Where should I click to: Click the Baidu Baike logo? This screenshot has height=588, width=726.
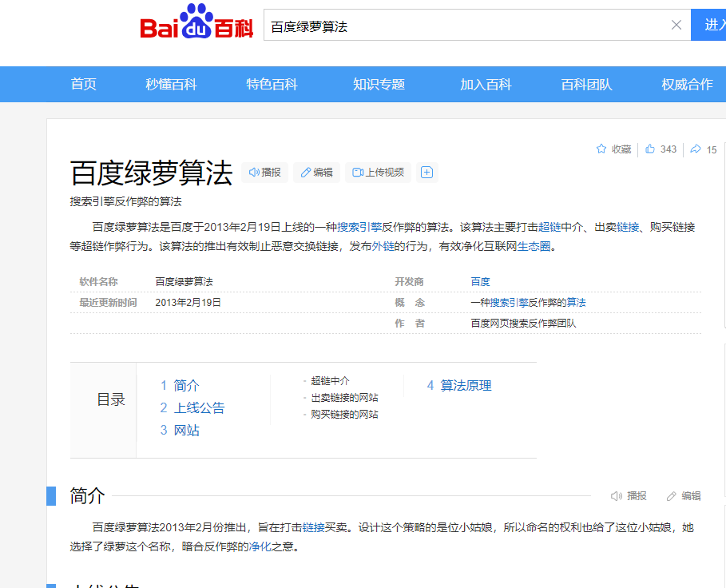click(196, 22)
